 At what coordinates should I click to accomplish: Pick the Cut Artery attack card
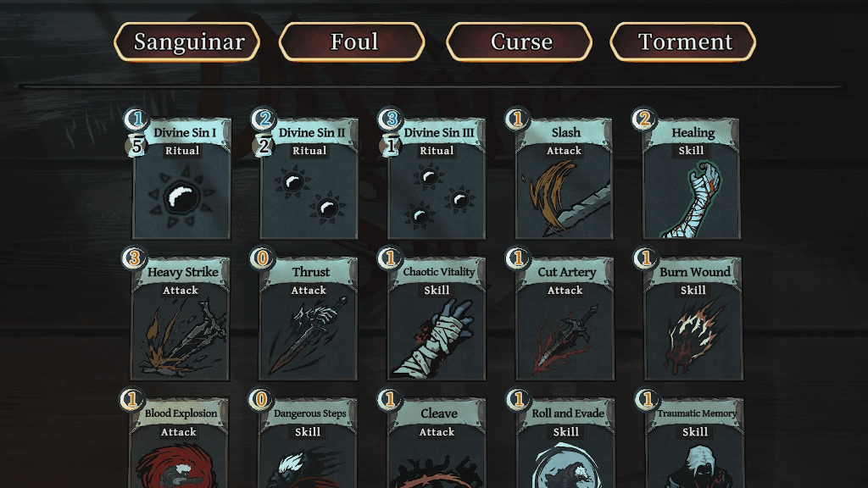coord(565,319)
